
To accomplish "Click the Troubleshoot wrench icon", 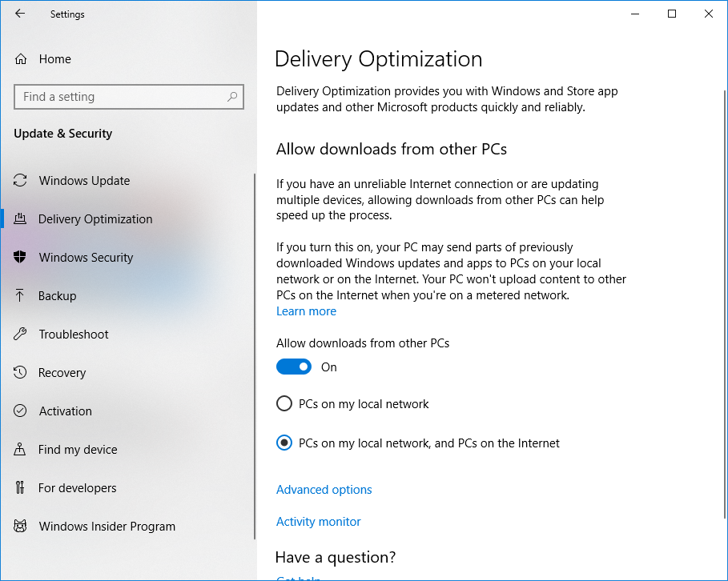I will coord(20,334).
